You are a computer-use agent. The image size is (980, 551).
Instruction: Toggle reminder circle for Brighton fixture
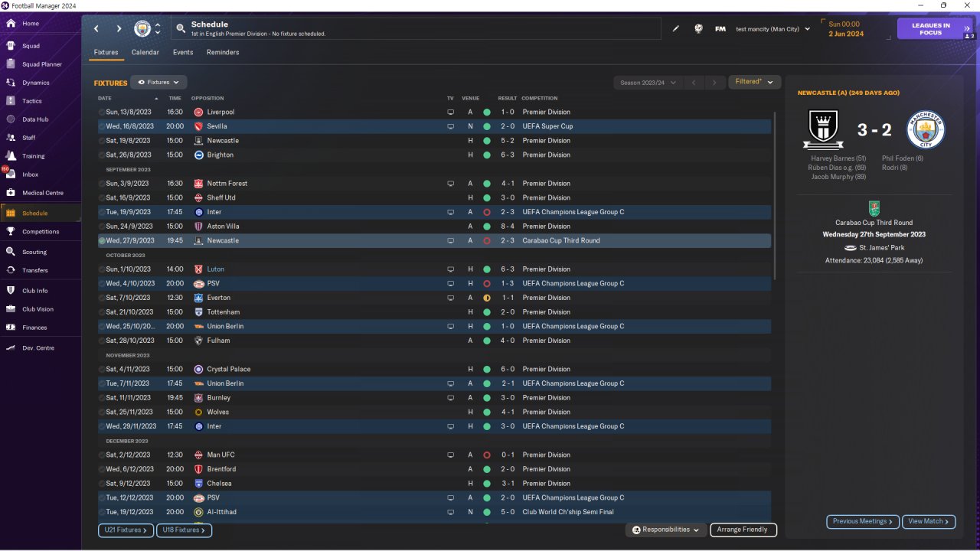102,155
